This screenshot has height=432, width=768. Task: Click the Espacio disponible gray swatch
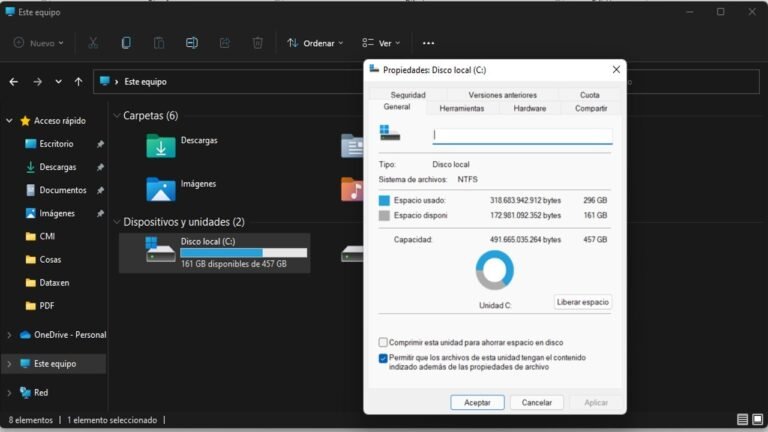(x=384, y=216)
